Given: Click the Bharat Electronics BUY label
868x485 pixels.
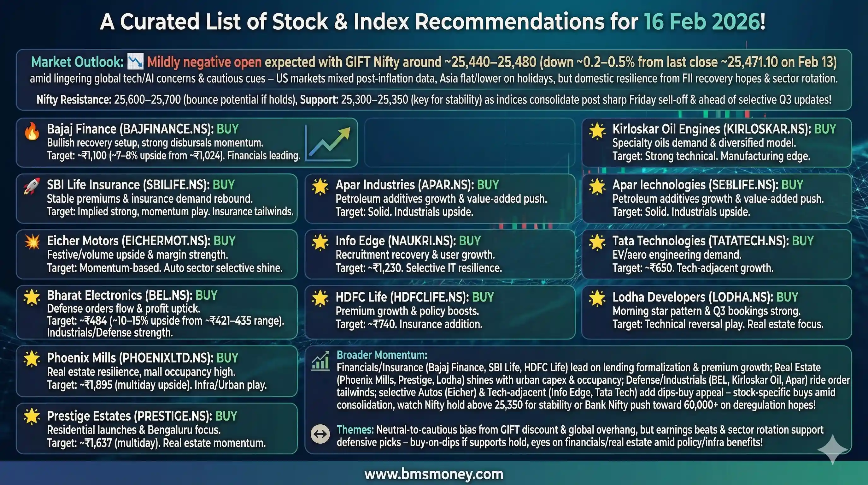Looking at the screenshot, I should pos(206,296).
